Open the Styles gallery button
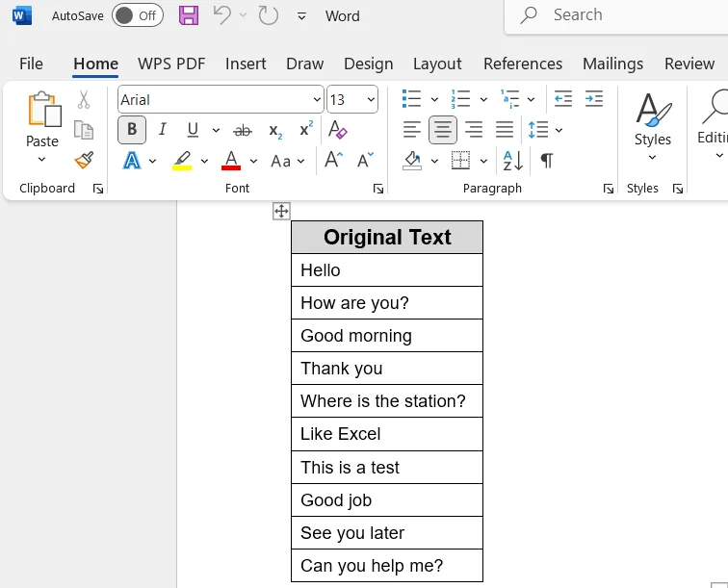 [652, 125]
